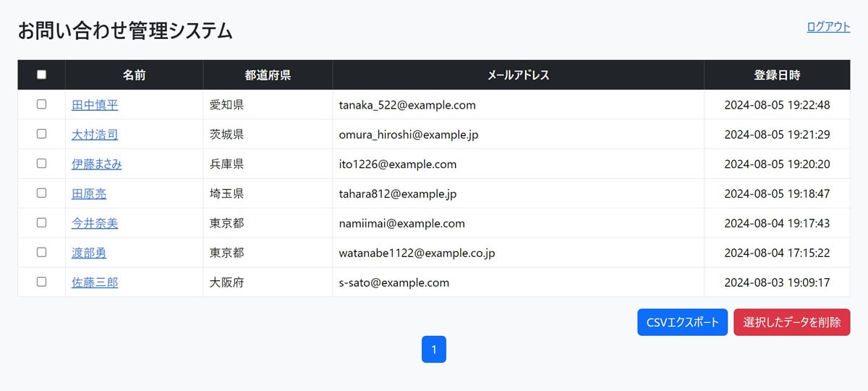
Task: Click timestamp 2024-08-04 19:17:43
Action: tap(777, 223)
